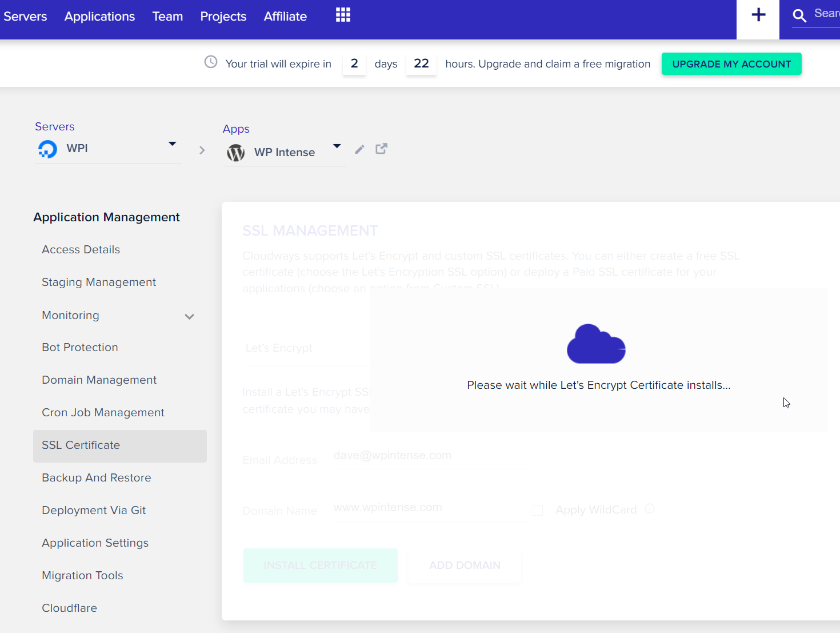
Task: Open Team in top navigation
Action: (x=167, y=17)
